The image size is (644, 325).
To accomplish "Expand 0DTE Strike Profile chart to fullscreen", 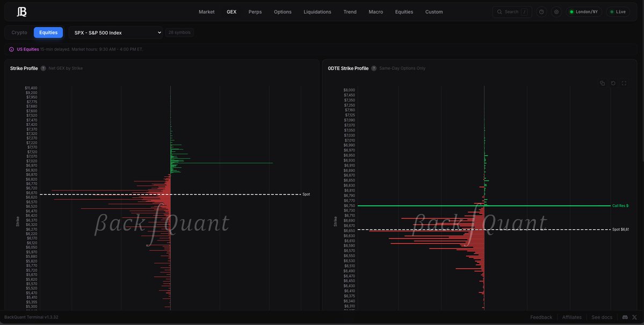I will tap(624, 83).
